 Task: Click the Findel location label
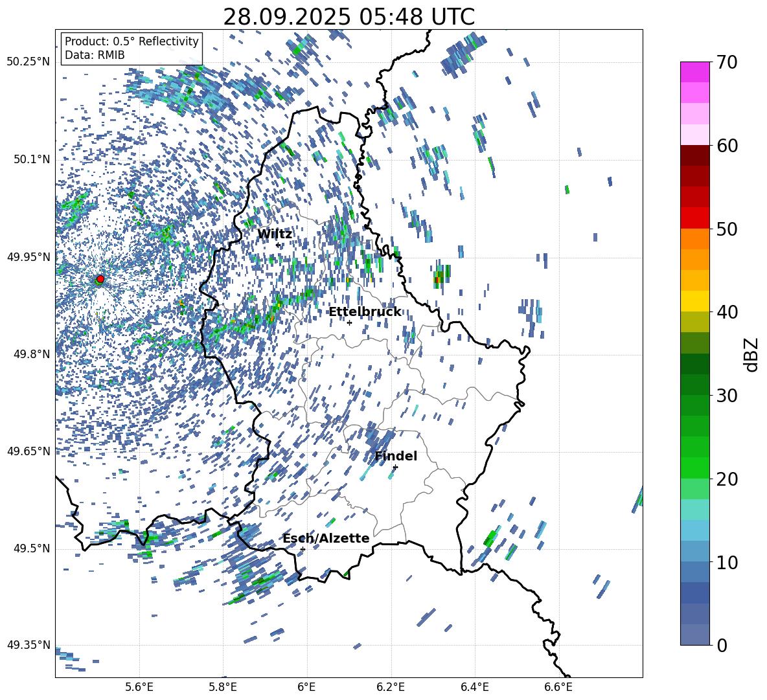point(396,456)
